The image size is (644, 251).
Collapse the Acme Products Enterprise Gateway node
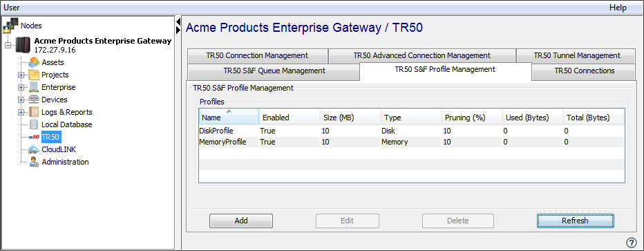tap(8, 45)
